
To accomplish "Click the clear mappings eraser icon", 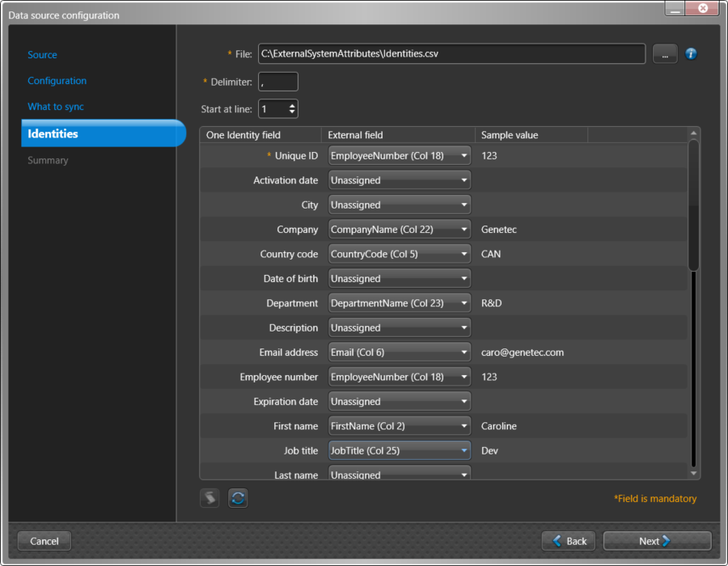I will coord(210,498).
